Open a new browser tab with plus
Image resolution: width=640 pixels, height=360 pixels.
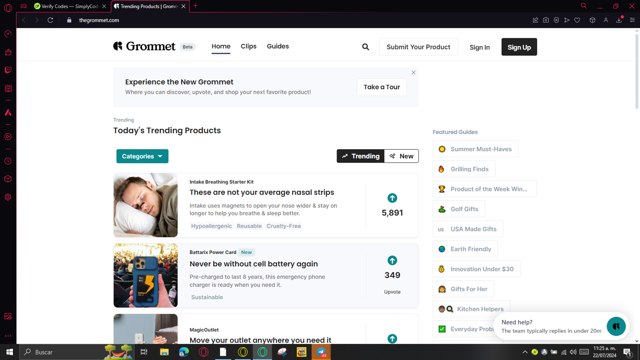(196, 6)
